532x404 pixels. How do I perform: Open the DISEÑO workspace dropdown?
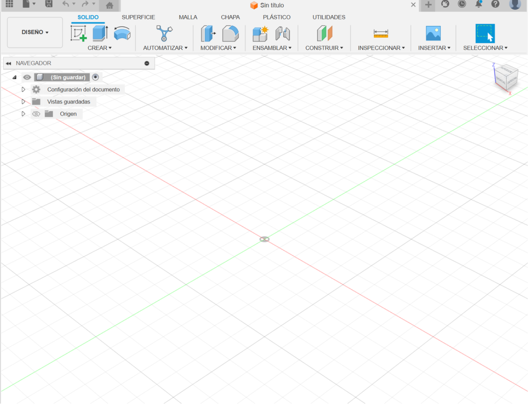[35, 32]
